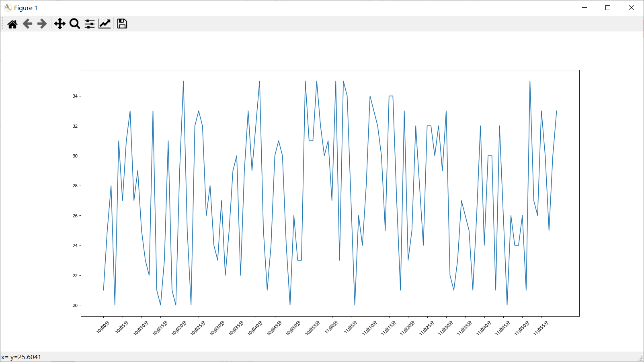644x362 pixels.
Task: Activate the Zoom to rectangle tool
Action: pos(75,24)
